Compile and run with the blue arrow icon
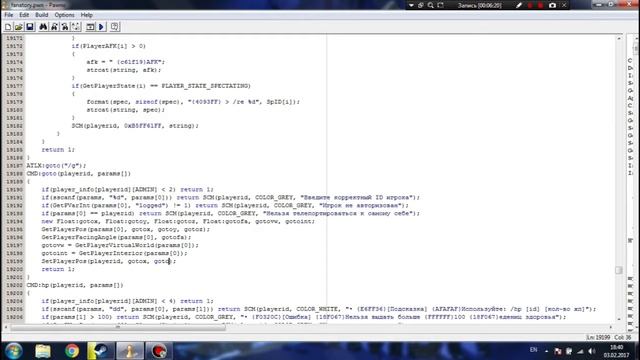The image size is (640, 360). pyautogui.click(x=102, y=27)
